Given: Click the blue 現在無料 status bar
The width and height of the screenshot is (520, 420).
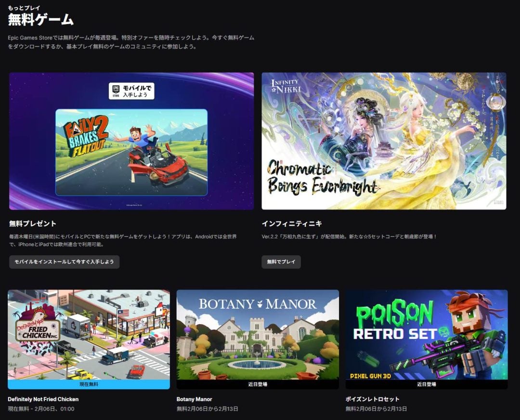Looking at the screenshot, I should [x=89, y=384].
